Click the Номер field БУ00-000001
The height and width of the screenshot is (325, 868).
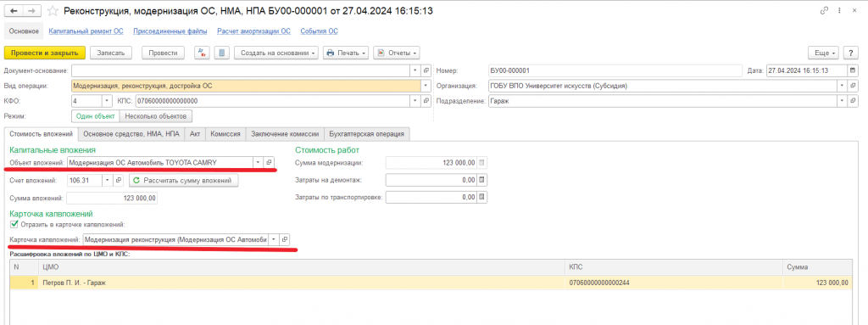point(615,70)
